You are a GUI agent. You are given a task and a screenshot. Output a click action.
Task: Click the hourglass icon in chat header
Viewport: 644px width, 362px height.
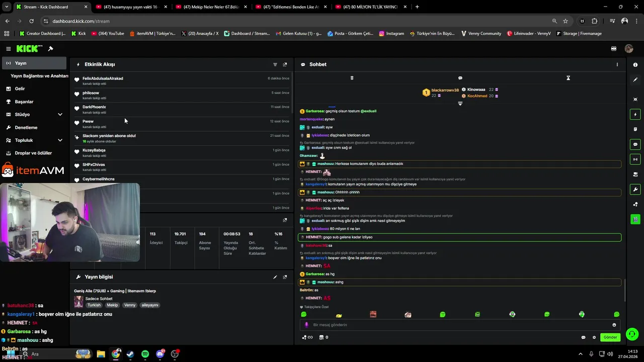[x=568, y=78]
